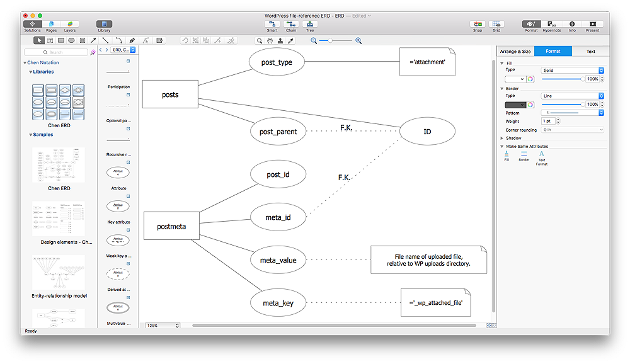Click the border Weight stepper
Viewport: 630px width, 364px height.
(558, 121)
